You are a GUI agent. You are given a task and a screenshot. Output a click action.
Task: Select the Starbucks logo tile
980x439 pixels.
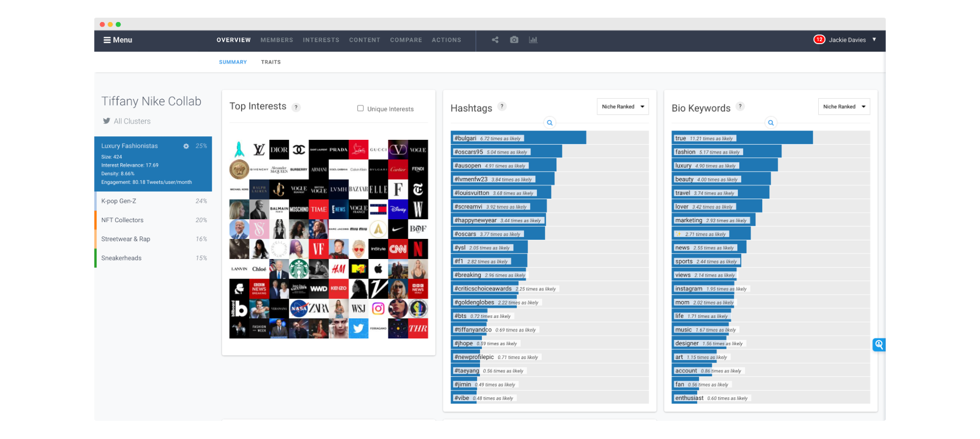(x=299, y=269)
